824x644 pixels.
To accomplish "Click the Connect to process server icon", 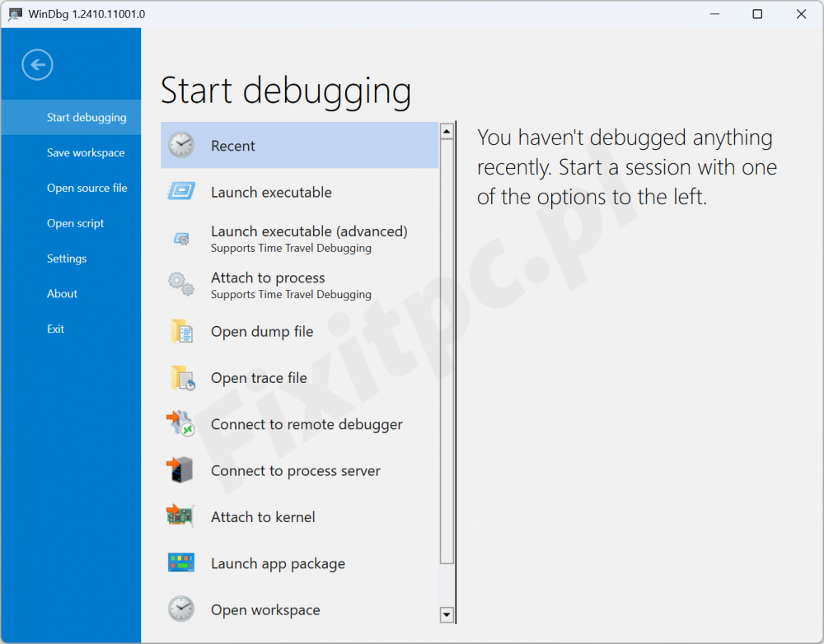I will click(181, 471).
